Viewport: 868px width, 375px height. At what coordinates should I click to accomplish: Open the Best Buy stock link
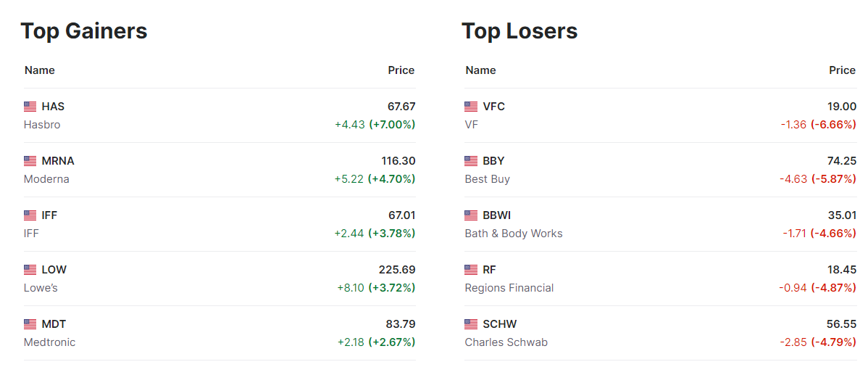click(x=487, y=179)
